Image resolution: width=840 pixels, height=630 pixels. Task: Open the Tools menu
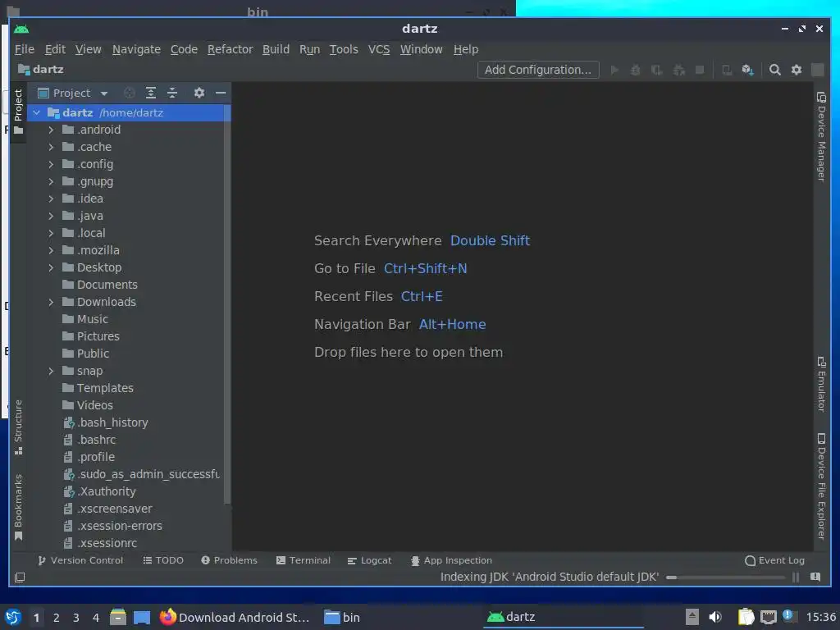pyautogui.click(x=344, y=49)
